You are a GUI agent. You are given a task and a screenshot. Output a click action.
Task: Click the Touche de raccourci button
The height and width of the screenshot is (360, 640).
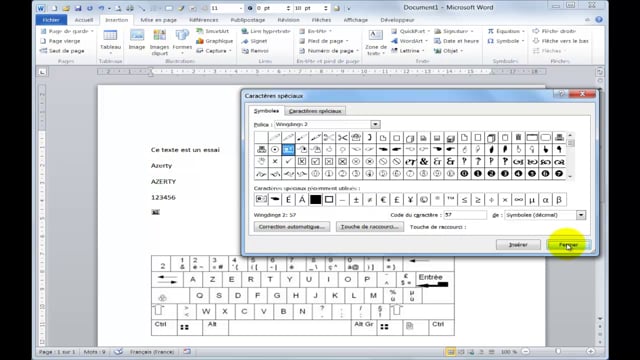369,227
